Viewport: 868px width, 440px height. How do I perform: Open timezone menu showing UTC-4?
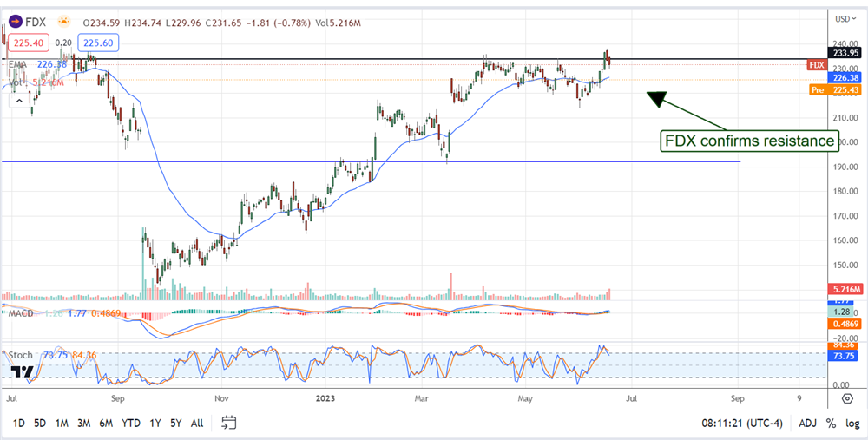[x=737, y=423]
